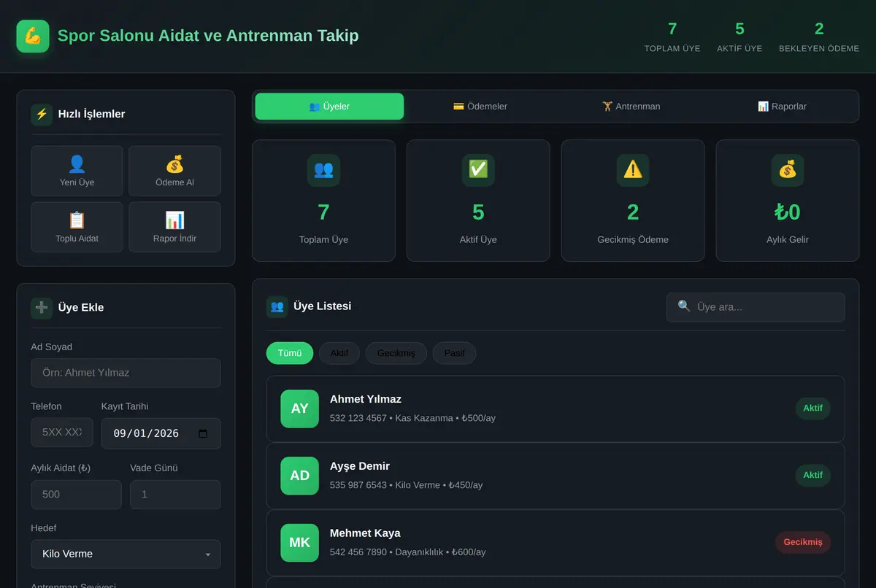Click the Aktif Üye green checkmark icon
Screen dimensions: 876x588
pos(478,170)
